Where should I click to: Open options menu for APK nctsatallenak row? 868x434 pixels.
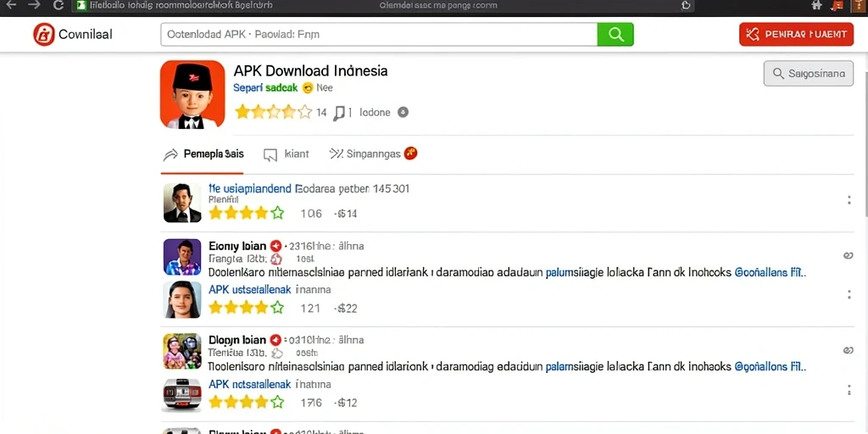(x=849, y=390)
